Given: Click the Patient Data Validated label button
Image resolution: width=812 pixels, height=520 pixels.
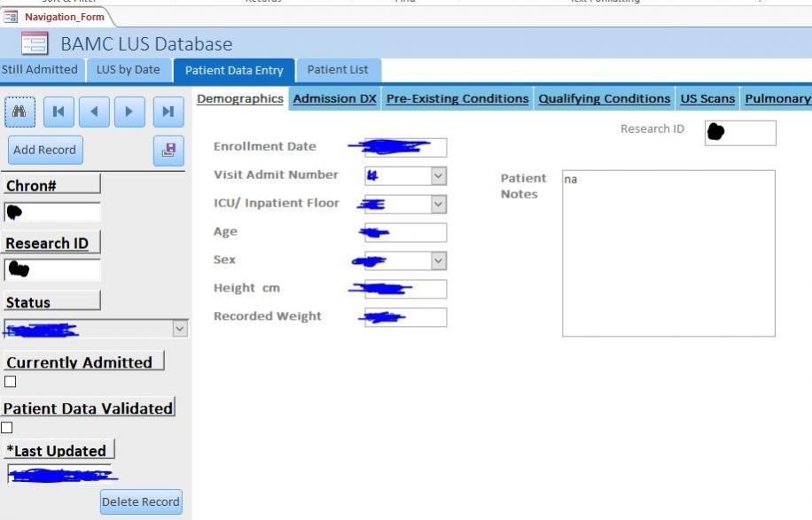Looking at the screenshot, I should [88, 407].
